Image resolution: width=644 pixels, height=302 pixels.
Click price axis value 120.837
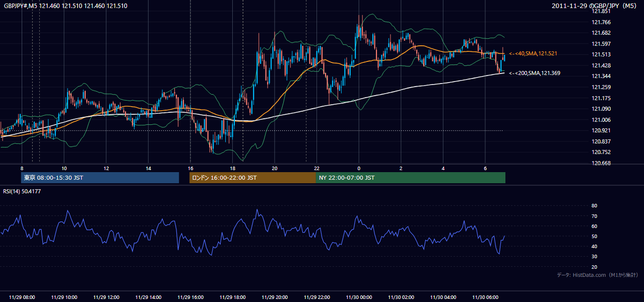pos(601,141)
